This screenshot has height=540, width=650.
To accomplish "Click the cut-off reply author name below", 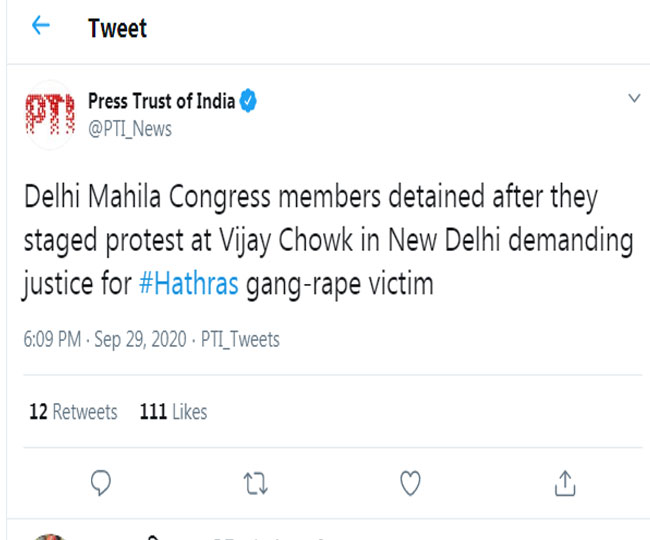I will pyautogui.click(x=250, y=537).
